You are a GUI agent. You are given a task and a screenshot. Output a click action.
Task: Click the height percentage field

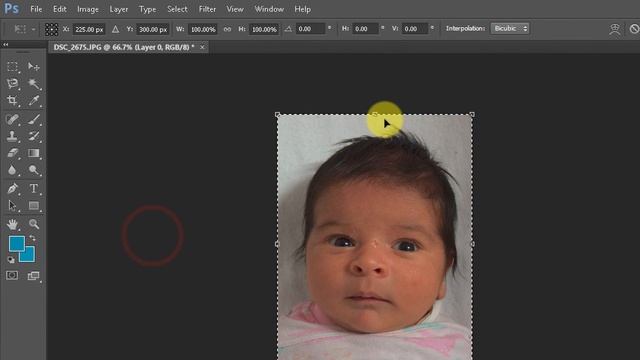[264, 29]
